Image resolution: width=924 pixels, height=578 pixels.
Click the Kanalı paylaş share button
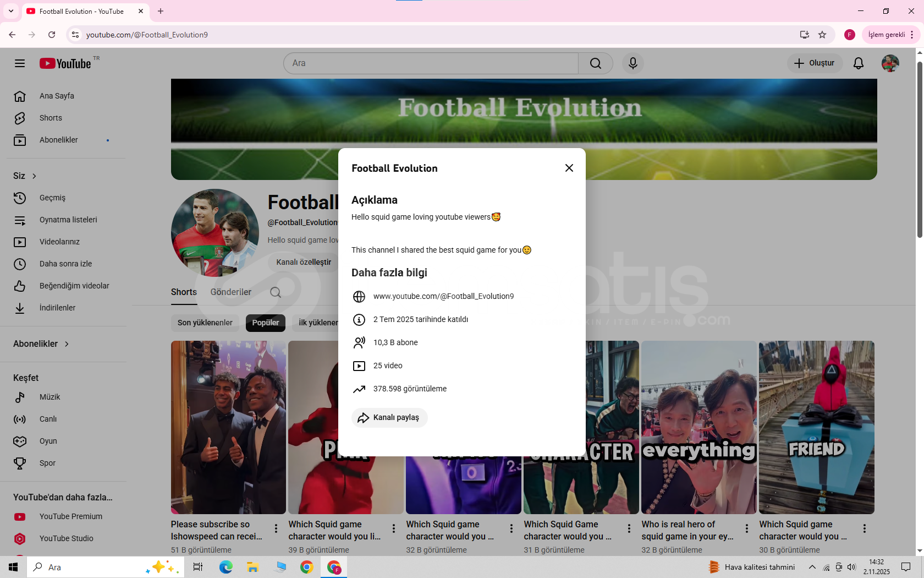tap(389, 418)
